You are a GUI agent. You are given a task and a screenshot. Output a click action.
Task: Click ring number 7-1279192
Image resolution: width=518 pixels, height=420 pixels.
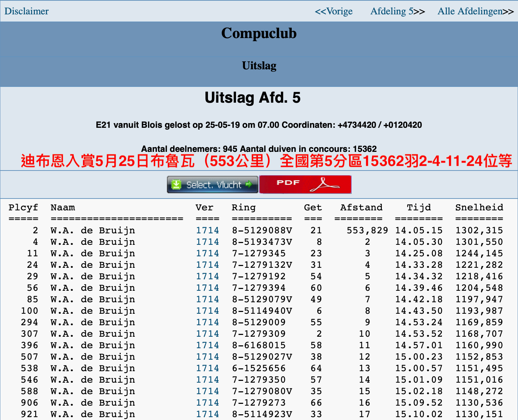259,276
